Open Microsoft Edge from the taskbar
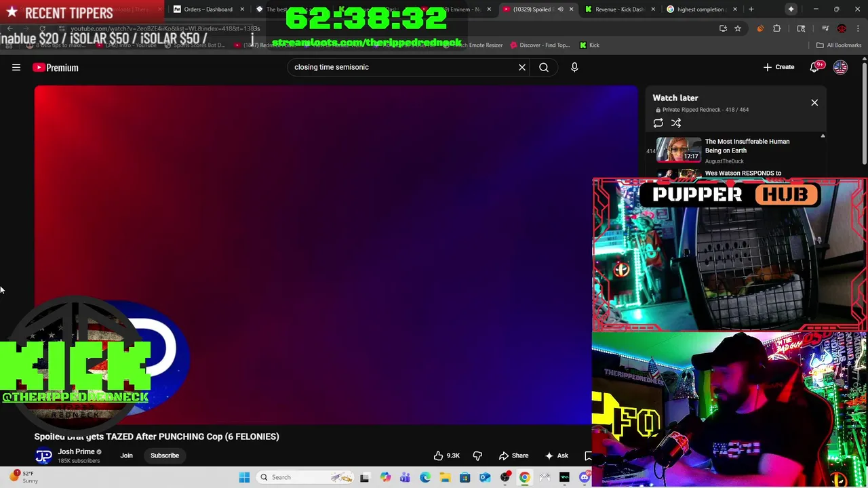 425,477
